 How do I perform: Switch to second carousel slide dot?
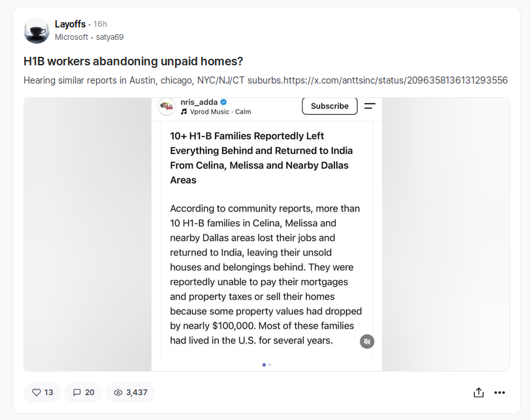[270, 364]
